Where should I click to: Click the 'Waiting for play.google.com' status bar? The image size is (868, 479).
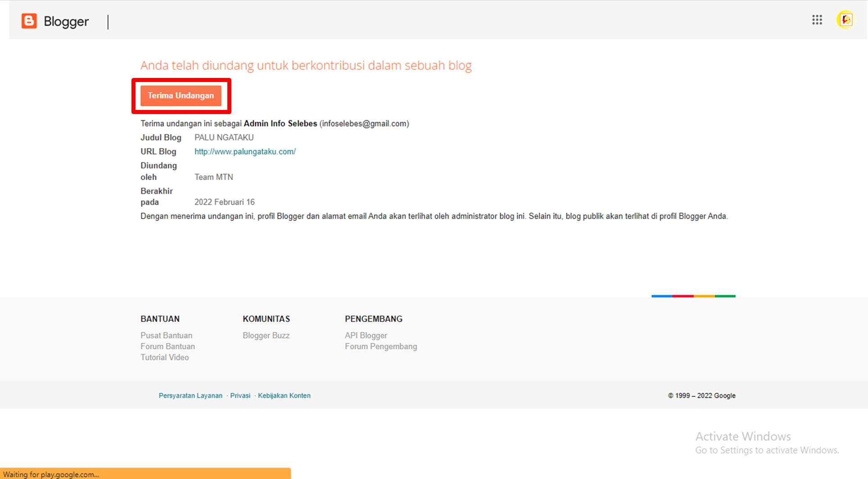click(145, 474)
